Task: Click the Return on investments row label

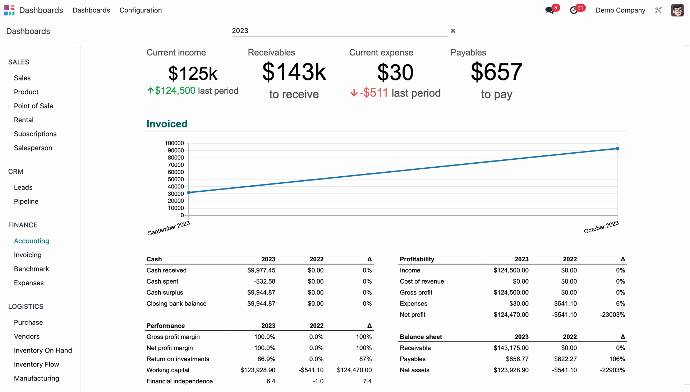Action: pyautogui.click(x=178, y=359)
